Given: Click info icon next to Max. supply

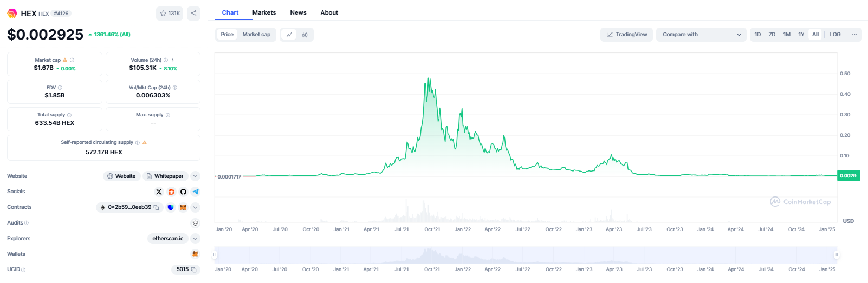Looking at the screenshot, I should click(168, 115).
